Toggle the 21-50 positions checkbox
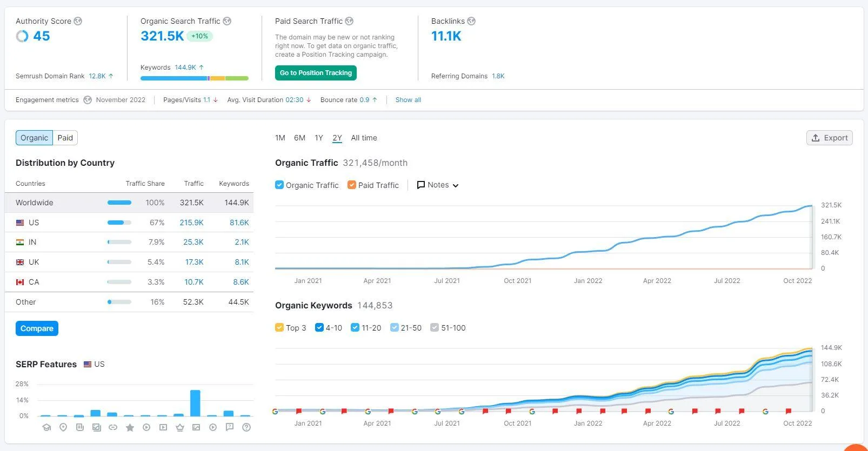This screenshot has width=868, height=451. click(395, 327)
